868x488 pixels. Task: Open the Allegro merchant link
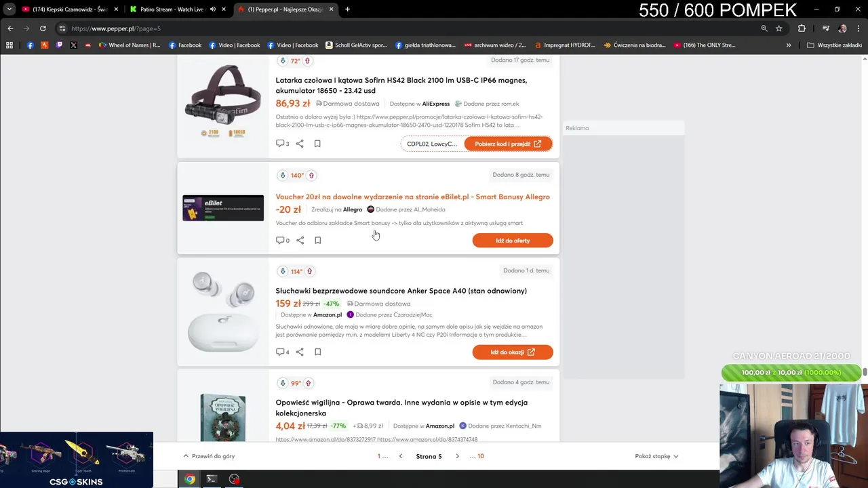click(353, 210)
